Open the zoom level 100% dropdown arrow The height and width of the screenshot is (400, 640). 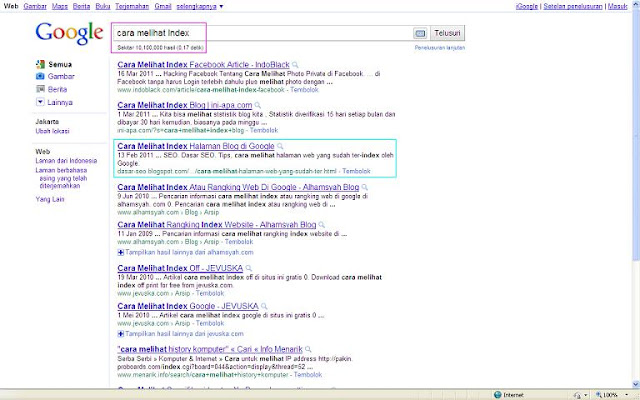click(627, 395)
